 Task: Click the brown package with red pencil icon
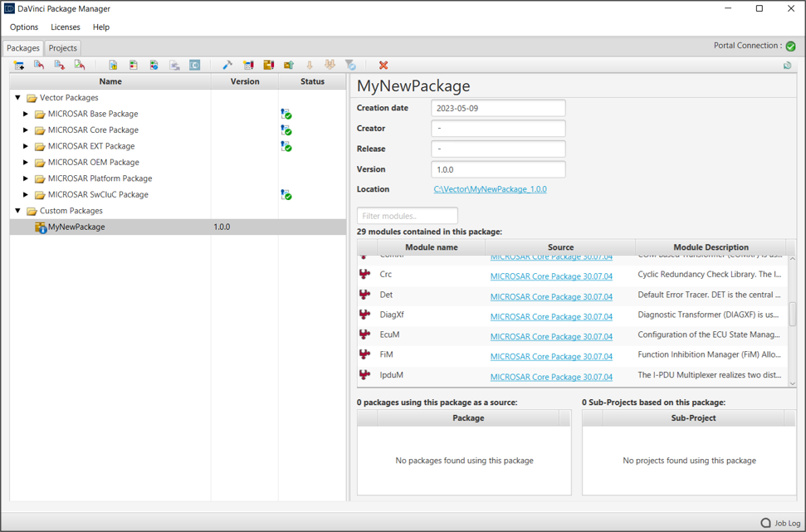click(x=268, y=66)
